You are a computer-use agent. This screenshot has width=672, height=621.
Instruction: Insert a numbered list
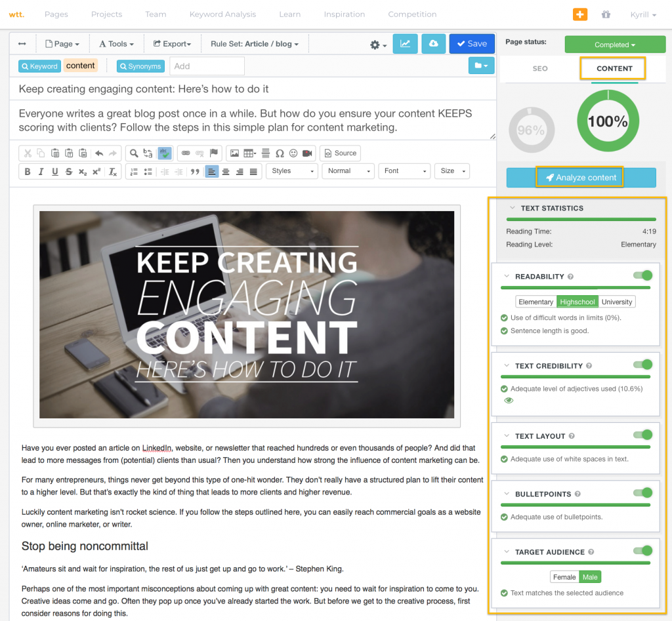click(x=134, y=172)
